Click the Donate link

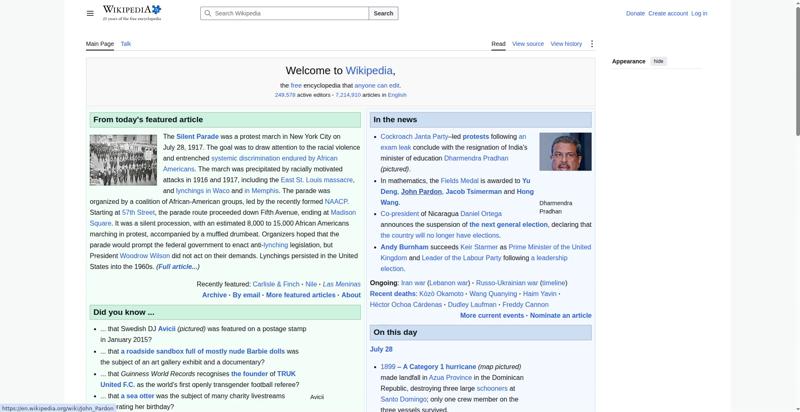tap(635, 13)
